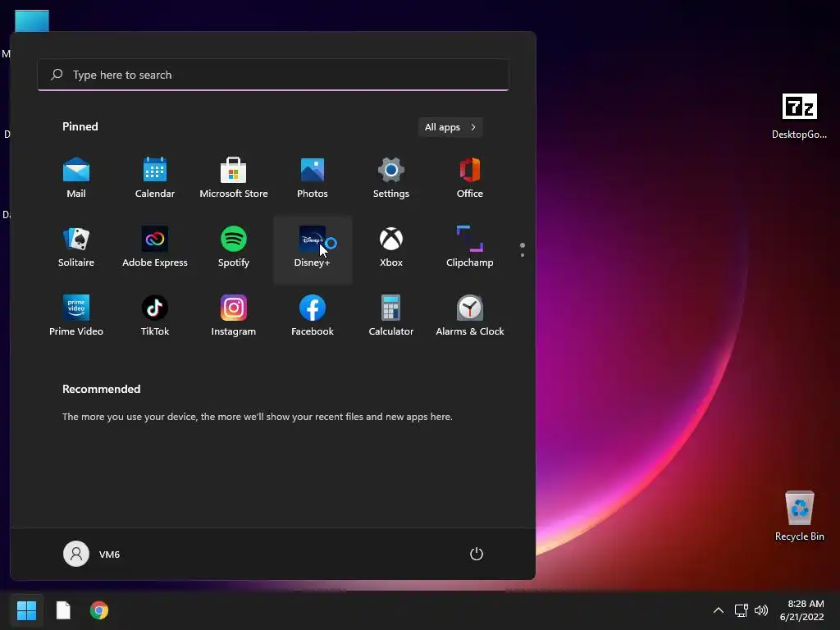The height and width of the screenshot is (630, 840).
Task: Click the Type here to search field
Action: pos(272,75)
